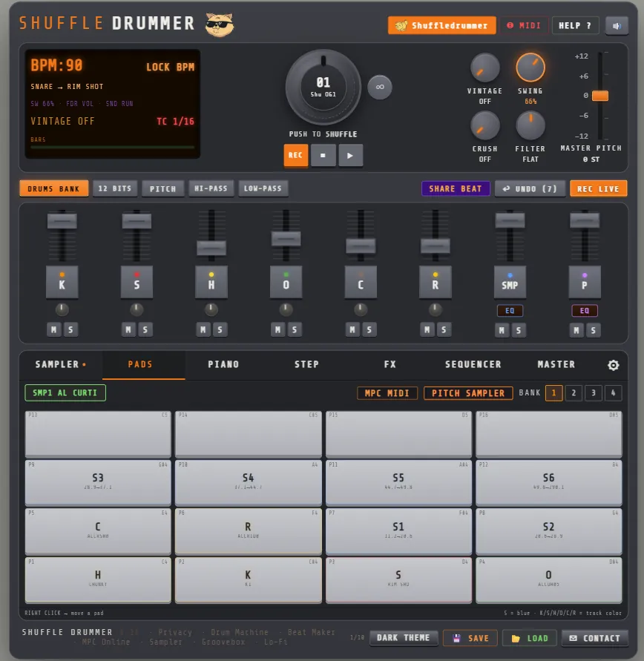Click the R channel pad in mixer
Image resolution: width=644 pixels, height=661 pixels.
coord(435,282)
